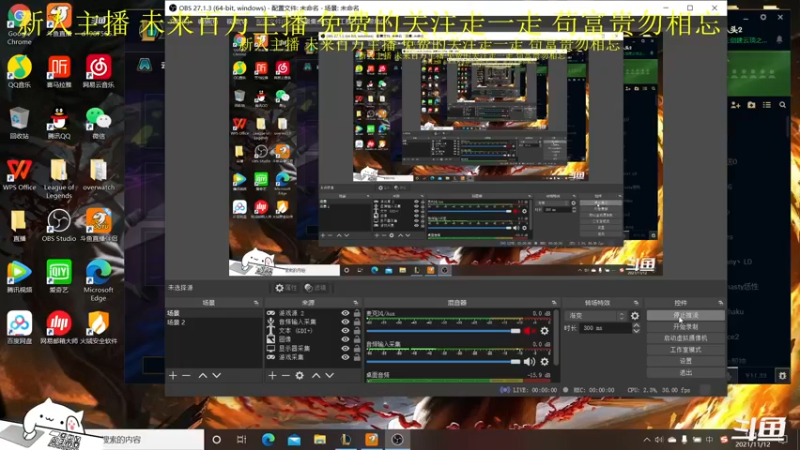Move the selected scene down in the list
800x450 pixels.
(216, 376)
